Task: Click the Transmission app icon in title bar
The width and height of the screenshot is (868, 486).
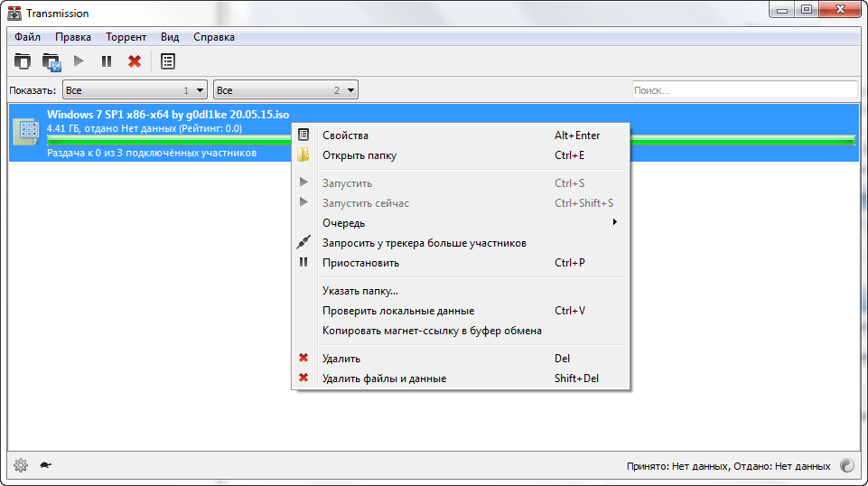Action: [x=14, y=13]
